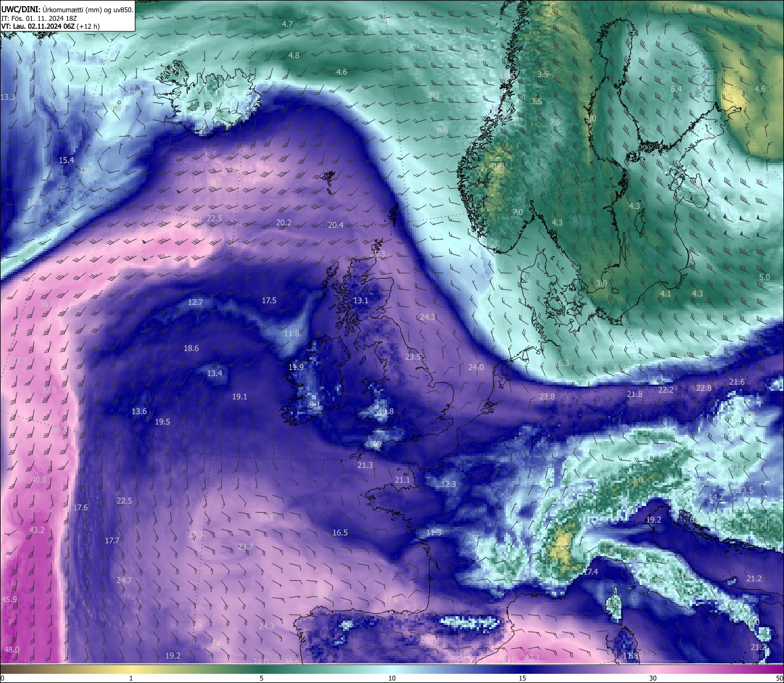The width and height of the screenshot is (784, 683).
Task: Click the map value 13.4
Action: [214, 373]
